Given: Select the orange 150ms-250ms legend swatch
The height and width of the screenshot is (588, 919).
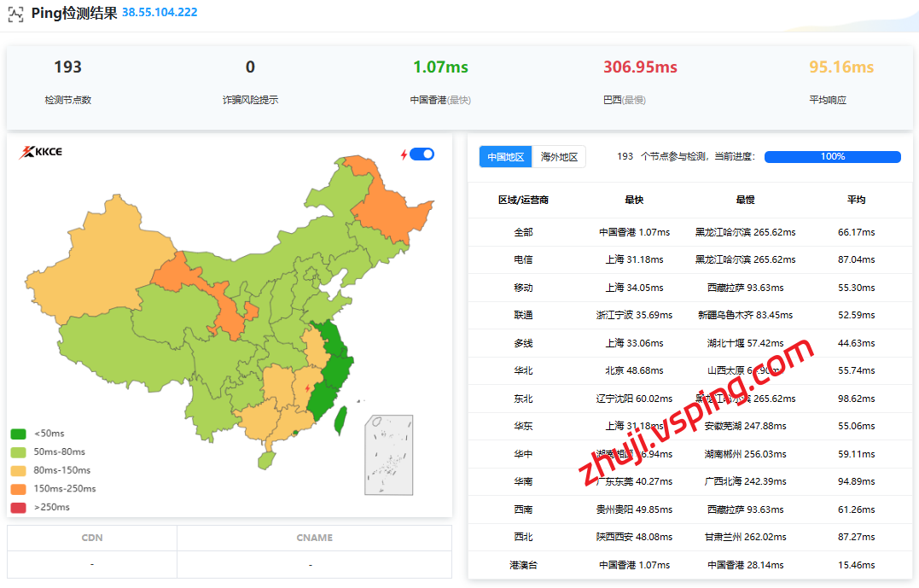Looking at the screenshot, I should click(18, 489).
